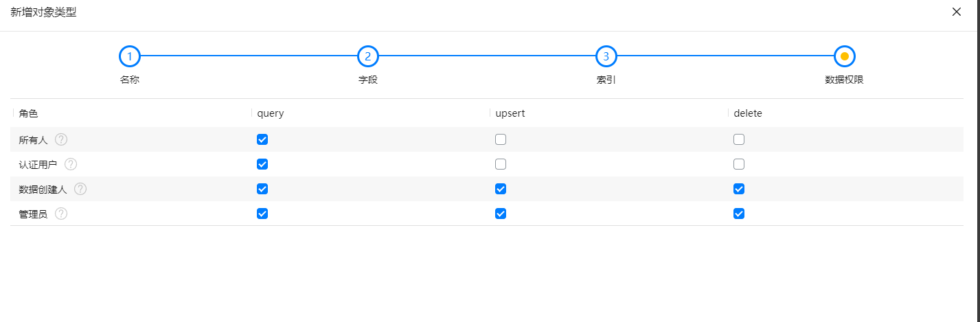Uncheck query permission for 管理员
980x322 pixels.
click(262, 214)
